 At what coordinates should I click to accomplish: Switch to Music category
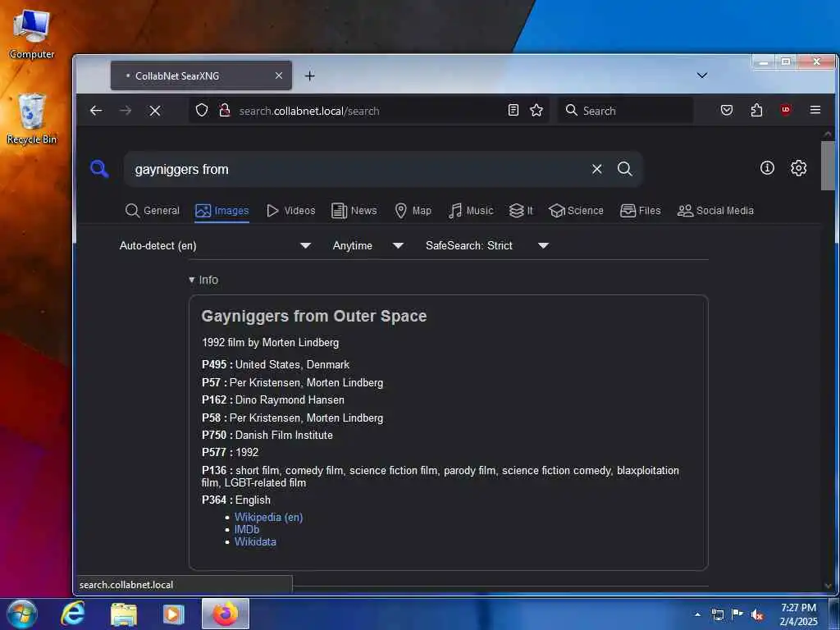point(471,211)
